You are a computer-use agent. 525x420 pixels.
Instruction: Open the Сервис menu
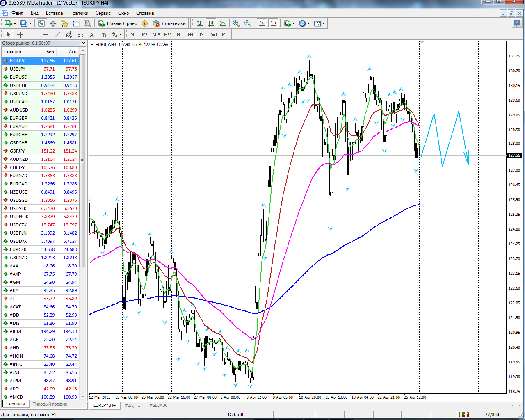click(x=103, y=13)
